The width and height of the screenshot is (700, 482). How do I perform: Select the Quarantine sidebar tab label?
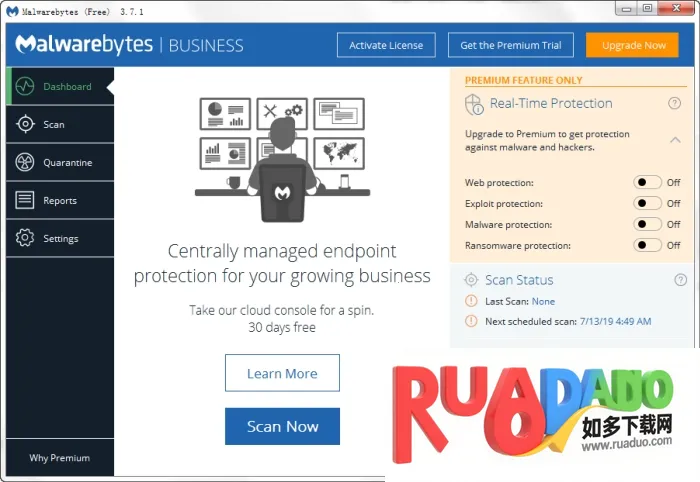[x=67, y=163]
